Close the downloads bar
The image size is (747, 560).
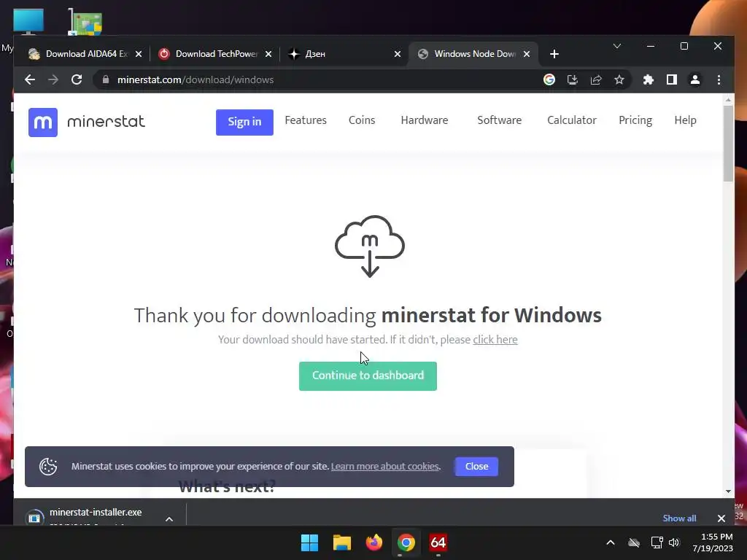click(721, 518)
